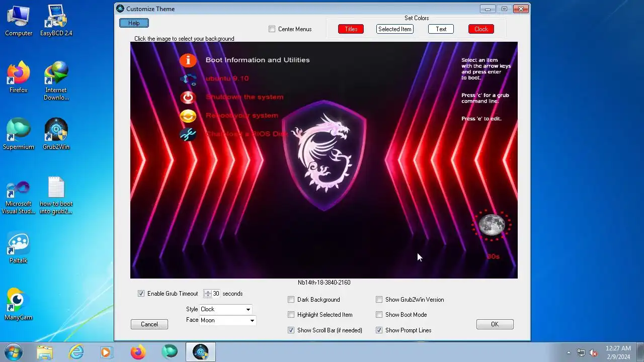This screenshot has width=644, height=362.
Task: Click the Help button
Action: 134,23
